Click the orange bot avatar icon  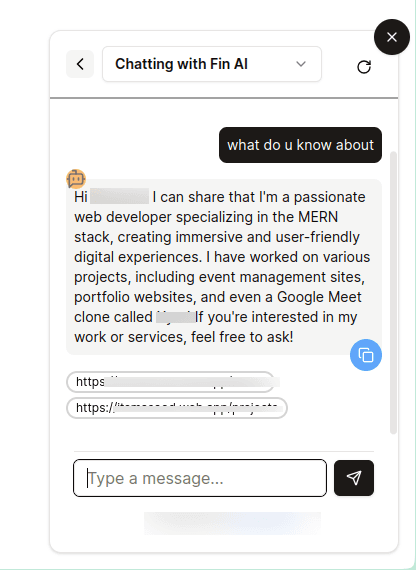pyautogui.click(x=76, y=179)
